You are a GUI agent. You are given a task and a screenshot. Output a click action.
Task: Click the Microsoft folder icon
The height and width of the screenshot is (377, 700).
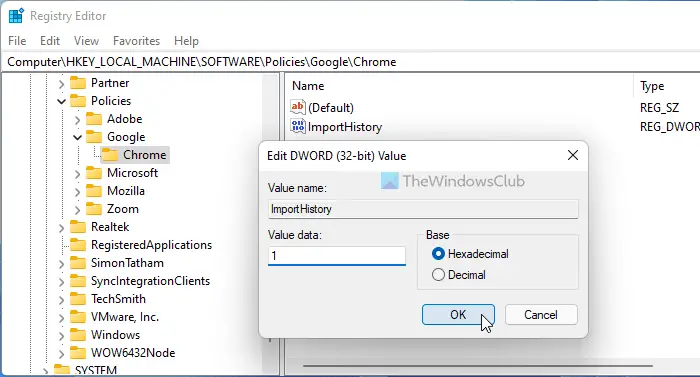pos(94,173)
